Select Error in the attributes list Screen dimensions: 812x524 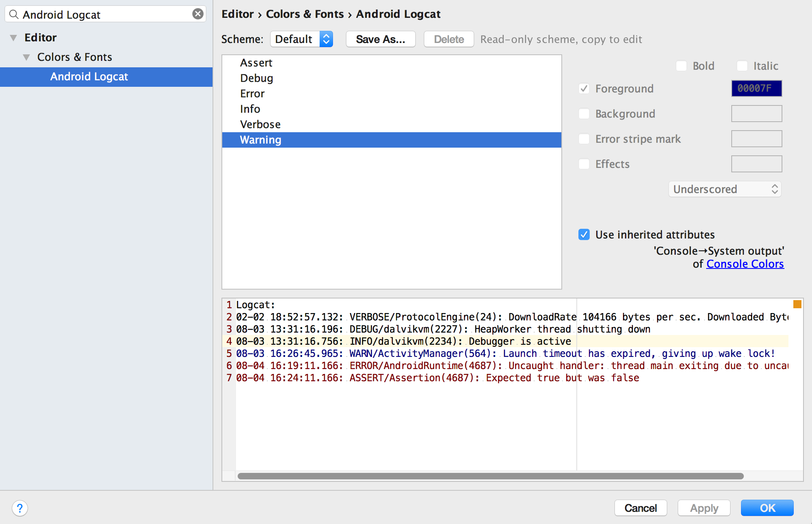tap(252, 94)
